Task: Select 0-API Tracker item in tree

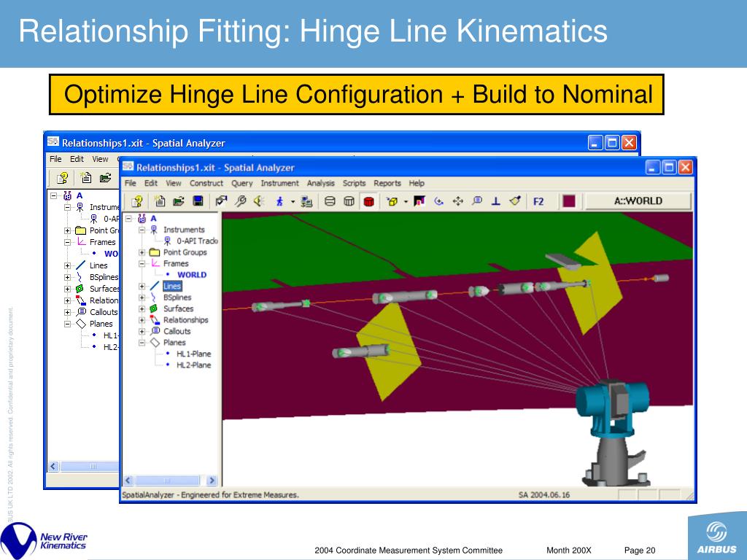Action: point(197,241)
